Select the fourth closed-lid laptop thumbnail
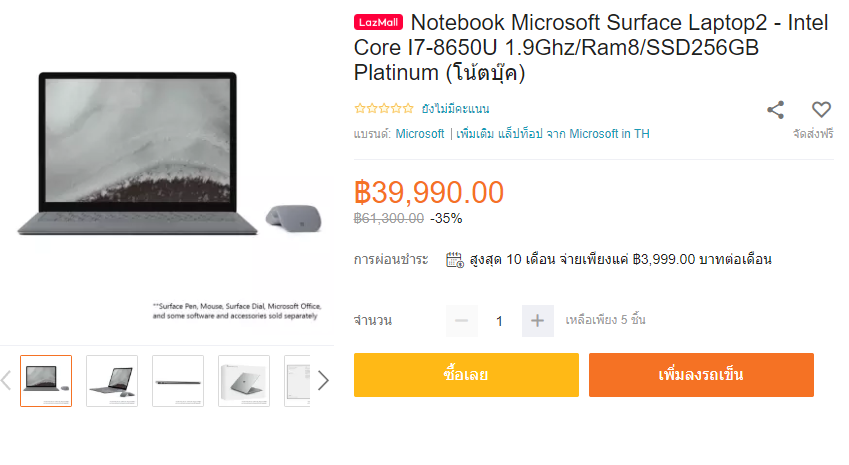 (244, 381)
